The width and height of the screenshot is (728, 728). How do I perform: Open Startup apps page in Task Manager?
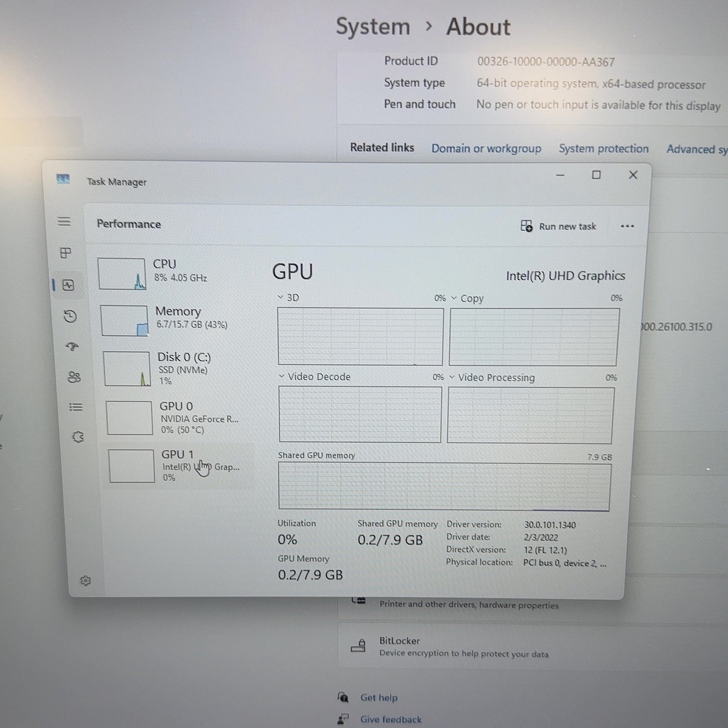pos(72,347)
